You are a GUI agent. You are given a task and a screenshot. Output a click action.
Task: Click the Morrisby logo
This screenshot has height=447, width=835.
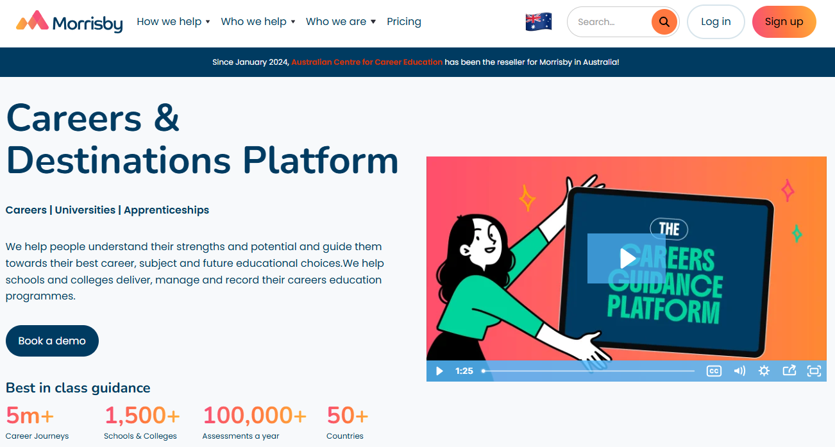(69, 21)
